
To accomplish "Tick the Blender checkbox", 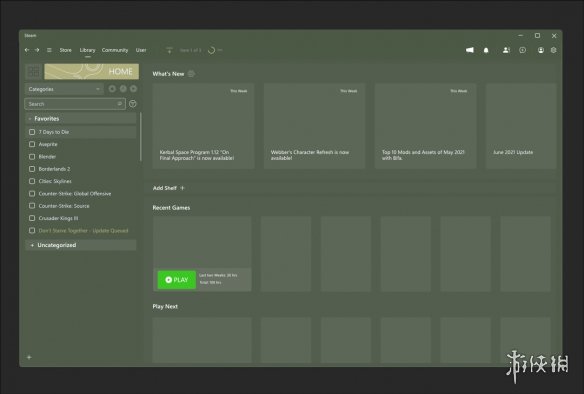I will pos(32,157).
